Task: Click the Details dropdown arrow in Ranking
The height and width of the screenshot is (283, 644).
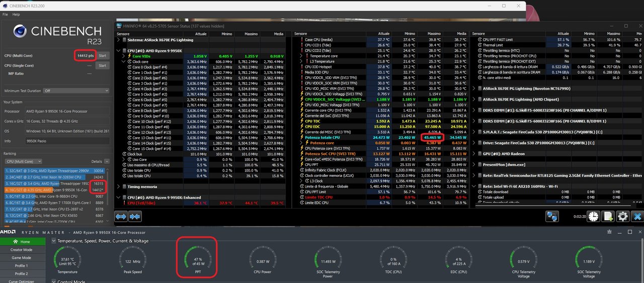Action: (107, 161)
